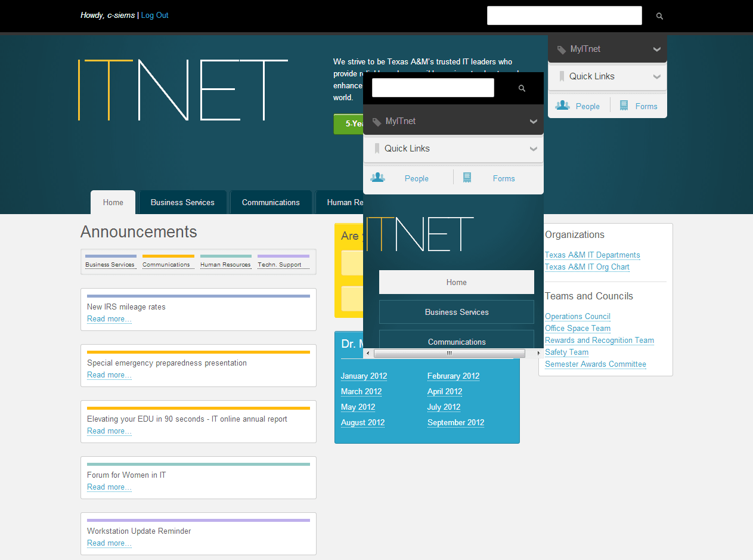Select Communications in mobile preview menu
The width and height of the screenshot is (753, 560).
(x=457, y=339)
